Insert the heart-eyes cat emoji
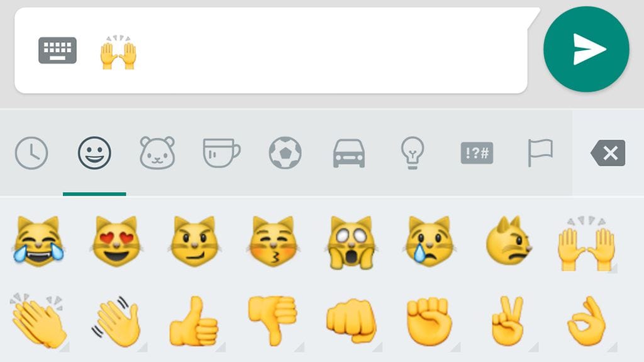This screenshot has height=362, width=644. (116, 241)
